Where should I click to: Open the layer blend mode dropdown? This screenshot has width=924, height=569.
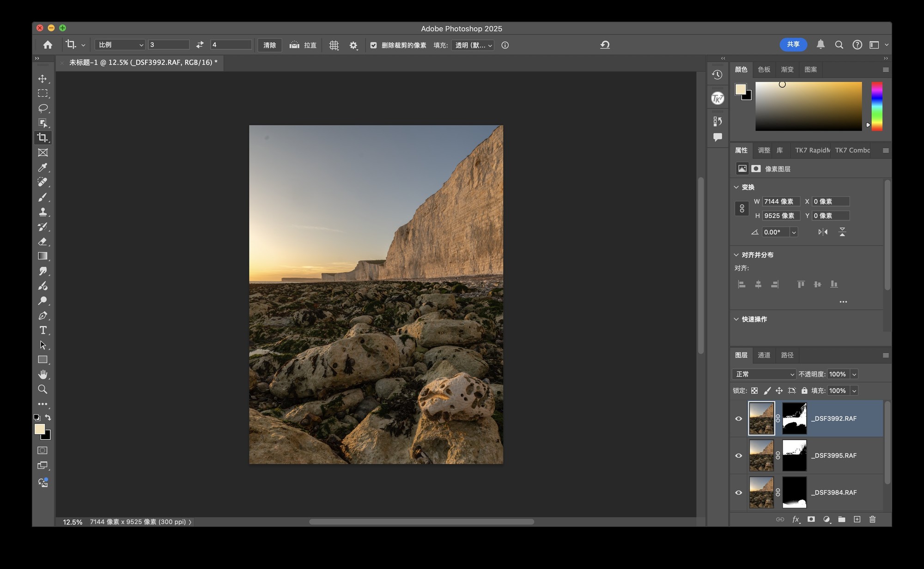click(764, 374)
